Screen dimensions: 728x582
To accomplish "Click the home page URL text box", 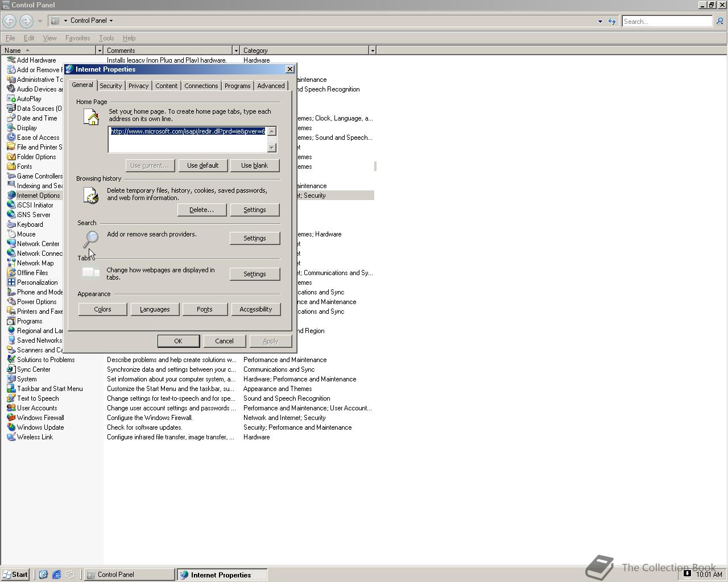I will (x=187, y=139).
